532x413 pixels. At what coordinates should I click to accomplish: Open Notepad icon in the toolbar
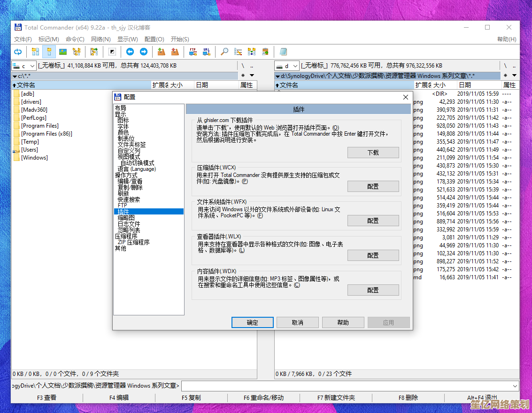click(x=283, y=52)
